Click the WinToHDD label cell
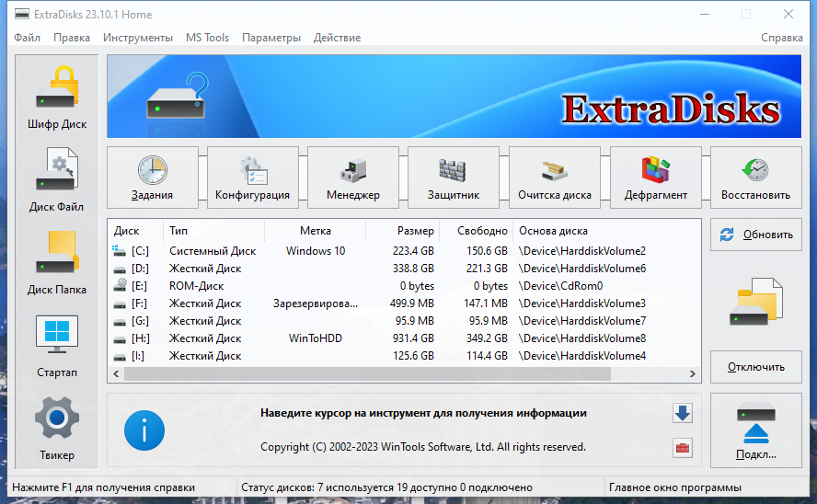 pos(316,338)
